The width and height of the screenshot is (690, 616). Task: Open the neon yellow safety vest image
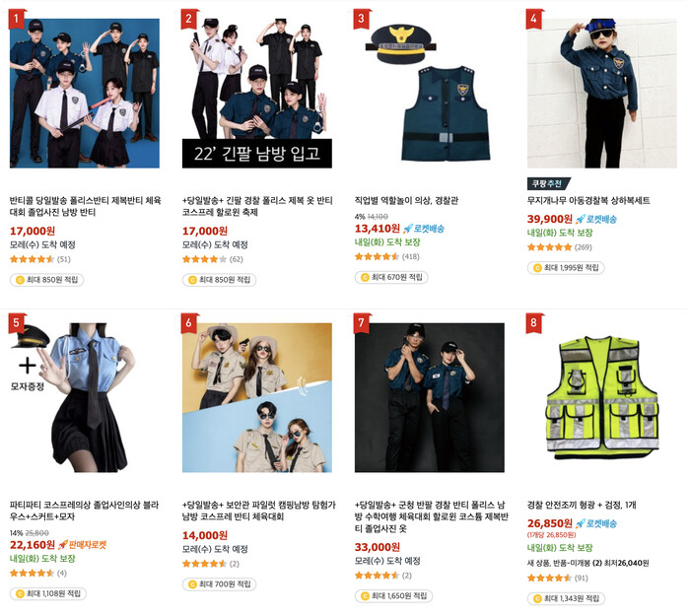[602, 398]
